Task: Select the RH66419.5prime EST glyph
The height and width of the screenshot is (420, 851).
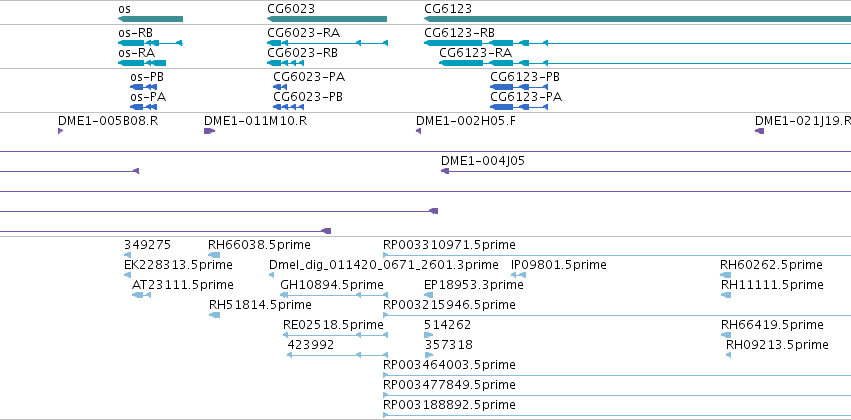Action: point(726,335)
